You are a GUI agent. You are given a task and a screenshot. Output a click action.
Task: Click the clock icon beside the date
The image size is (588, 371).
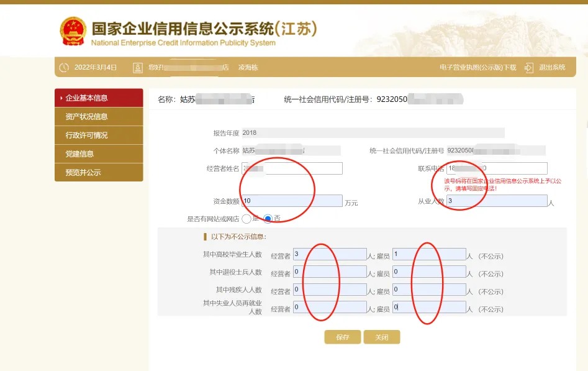(63, 67)
